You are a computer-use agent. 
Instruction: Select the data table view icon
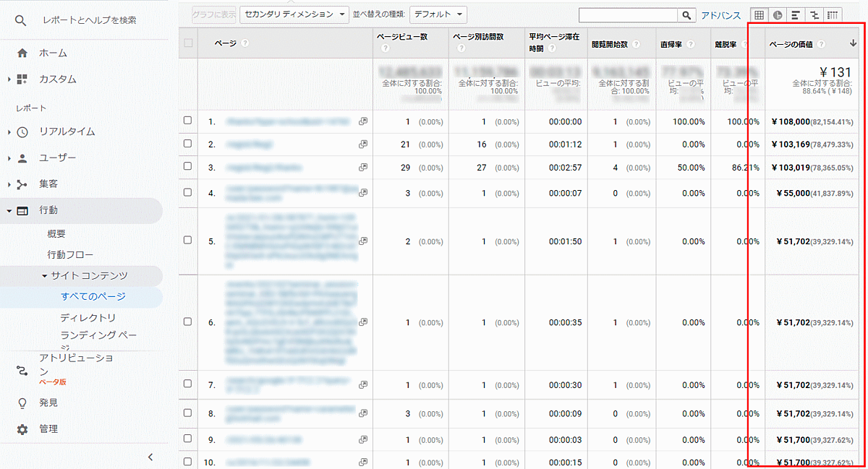759,14
